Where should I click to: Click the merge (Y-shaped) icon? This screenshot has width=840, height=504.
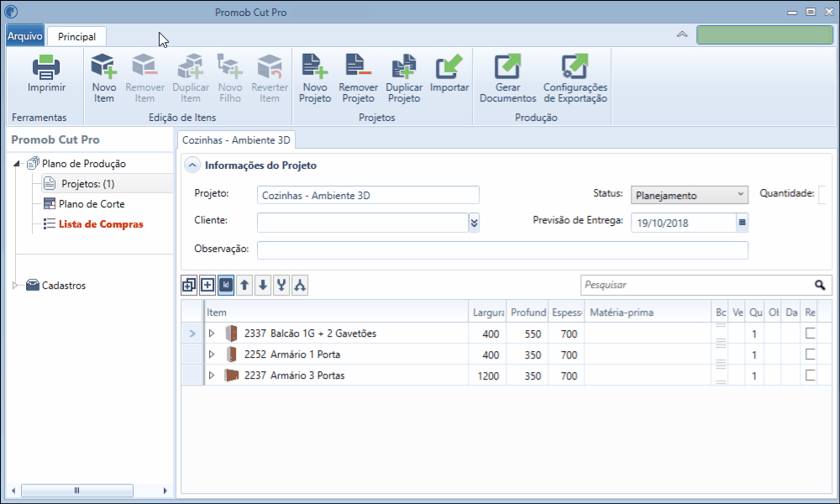pyautogui.click(x=281, y=285)
